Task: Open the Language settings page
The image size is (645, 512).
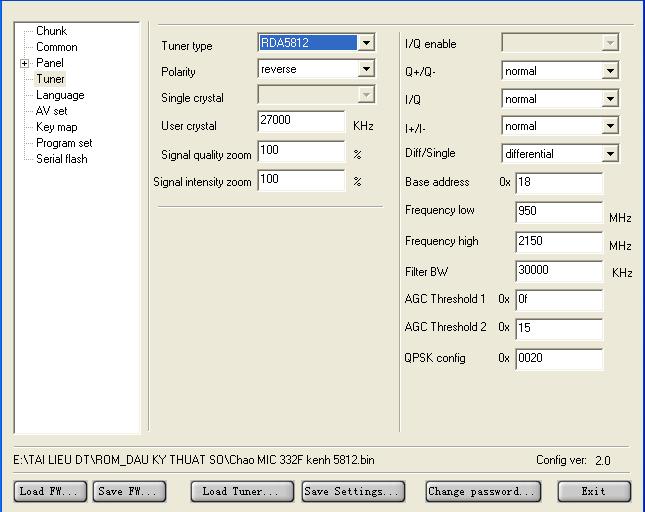Action: pyautogui.click(x=60, y=95)
